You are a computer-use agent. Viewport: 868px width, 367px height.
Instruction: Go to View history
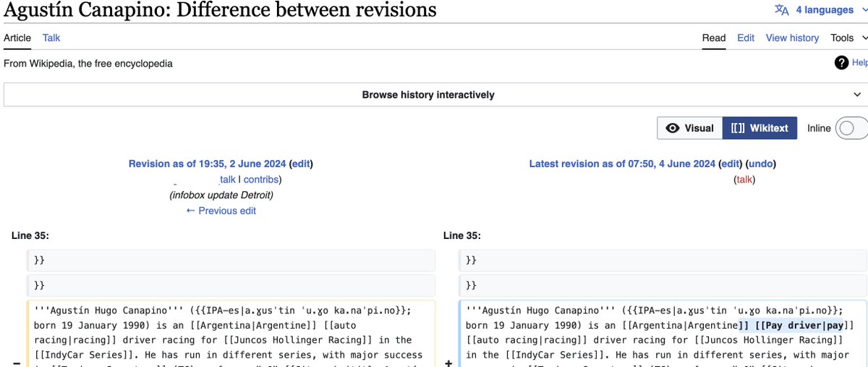click(x=792, y=38)
